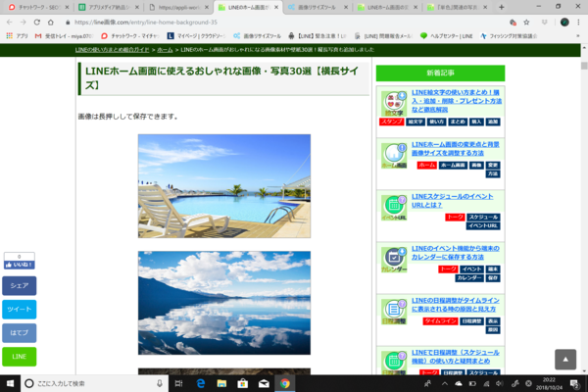588x392 pixels.
Task: Click the taskbar clock showing 20:22
Action: click(549, 383)
